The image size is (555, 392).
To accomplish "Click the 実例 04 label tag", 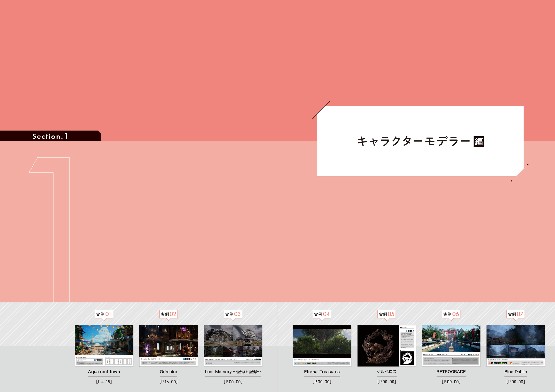I will tap(322, 314).
